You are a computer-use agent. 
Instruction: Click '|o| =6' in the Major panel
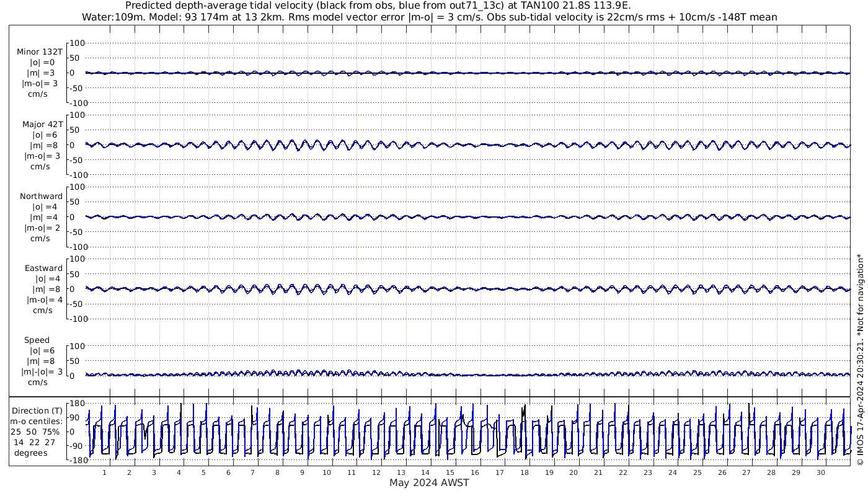(x=45, y=135)
